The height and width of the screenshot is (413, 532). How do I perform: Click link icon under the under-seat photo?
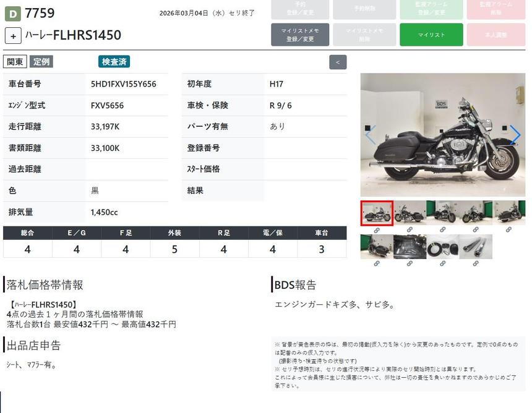[x=410, y=263]
